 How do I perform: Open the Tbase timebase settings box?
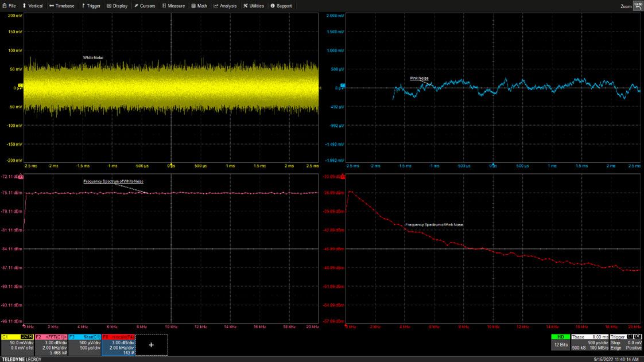pyautogui.click(x=589, y=342)
